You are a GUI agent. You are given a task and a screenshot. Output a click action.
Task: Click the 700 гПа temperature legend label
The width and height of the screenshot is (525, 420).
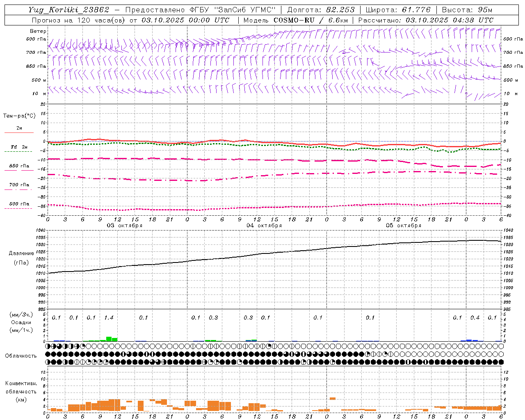pos(19,185)
